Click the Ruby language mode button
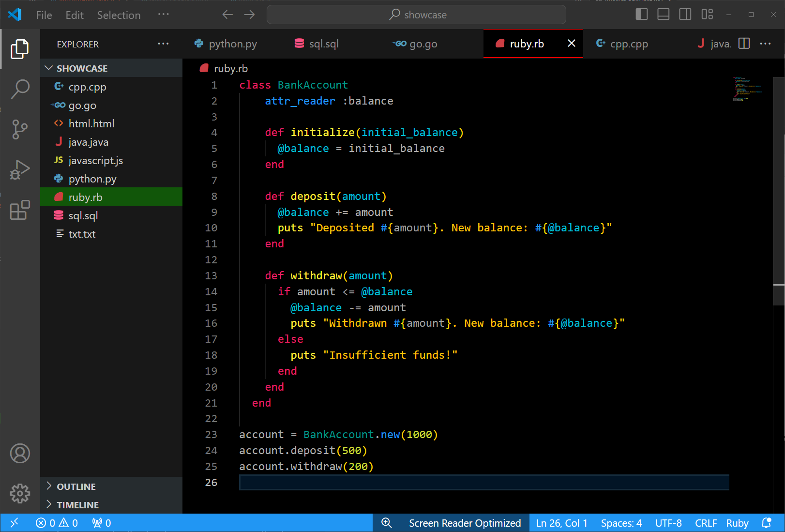 tap(737, 523)
